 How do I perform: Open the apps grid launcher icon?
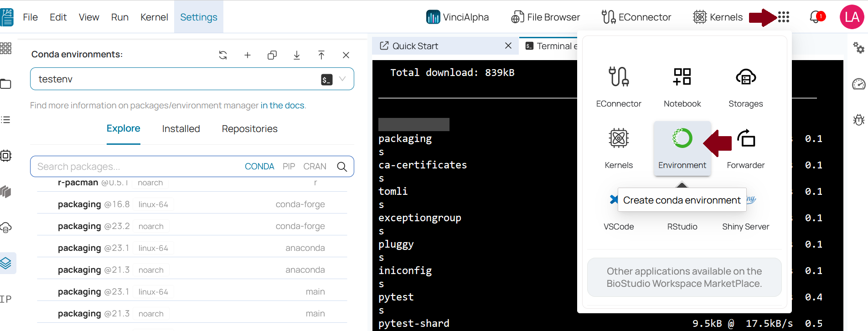pyautogui.click(x=783, y=17)
